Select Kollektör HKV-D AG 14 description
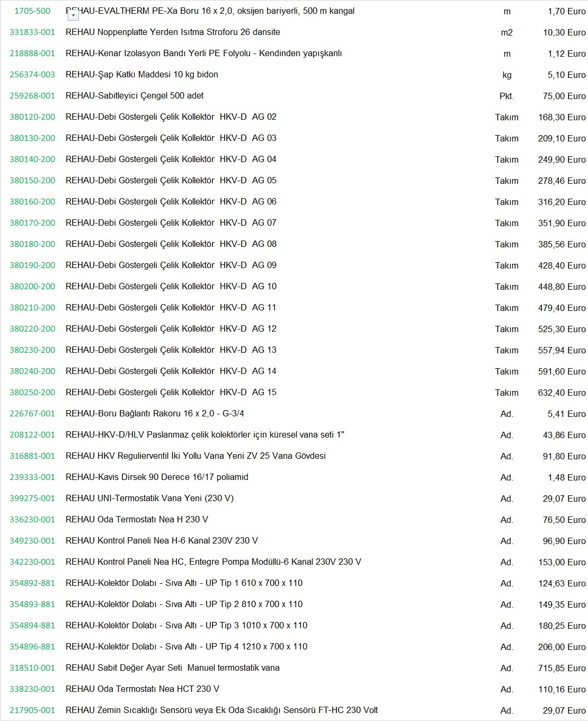The image size is (588, 721). click(x=171, y=371)
